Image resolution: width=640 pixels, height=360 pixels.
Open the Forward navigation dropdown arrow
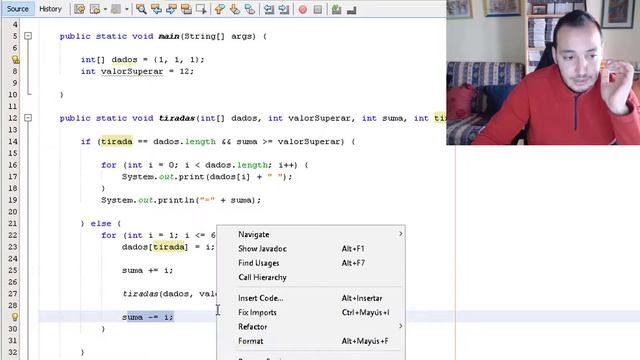pyautogui.click(x=127, y=9)
